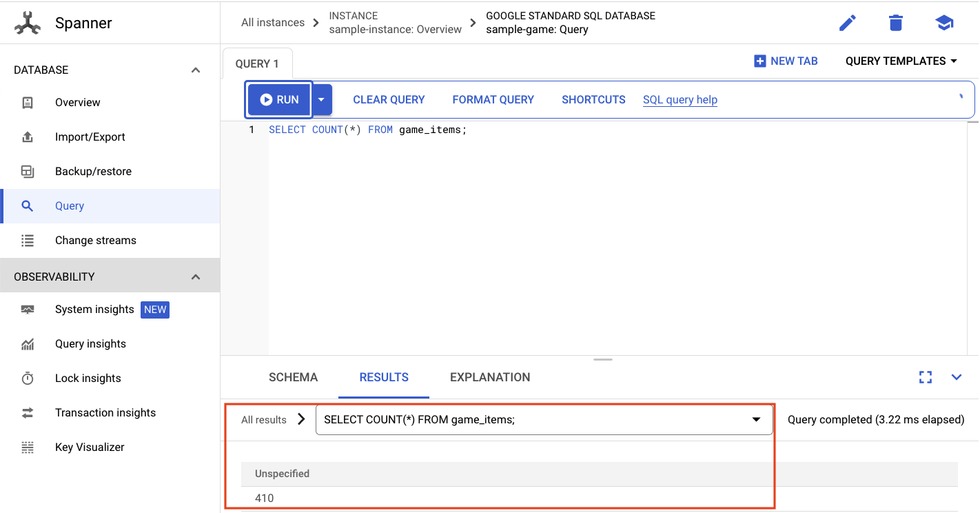Click the pencil edit icon
980x513 pixels.
[847, 23]
